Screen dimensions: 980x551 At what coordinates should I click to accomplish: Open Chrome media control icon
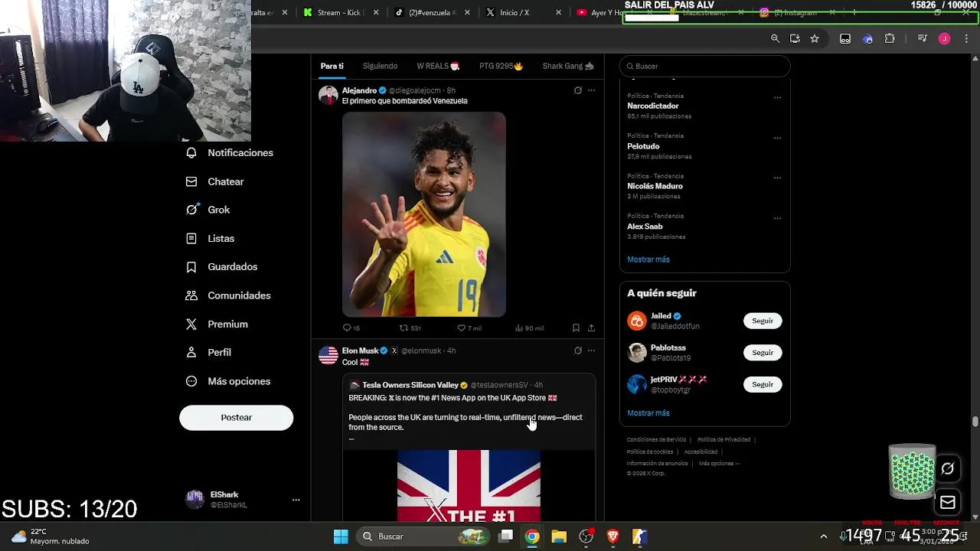pyautogui.click(x=923, y=38)
